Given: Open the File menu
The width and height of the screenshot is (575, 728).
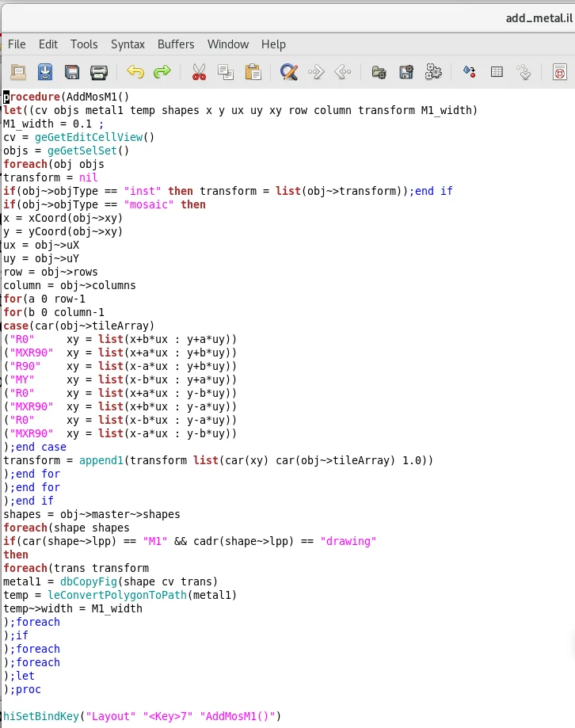Looking at the screenshot, I should click(17, 44).
